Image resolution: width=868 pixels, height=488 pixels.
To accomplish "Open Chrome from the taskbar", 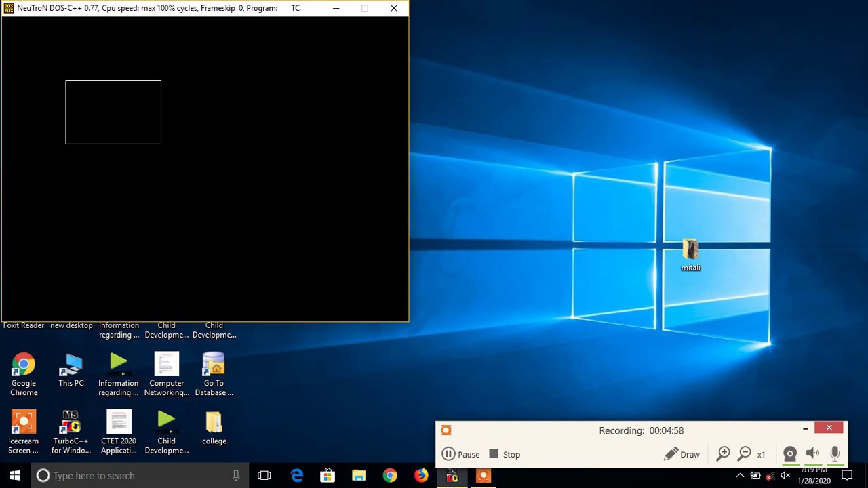I will coord(390,476).
